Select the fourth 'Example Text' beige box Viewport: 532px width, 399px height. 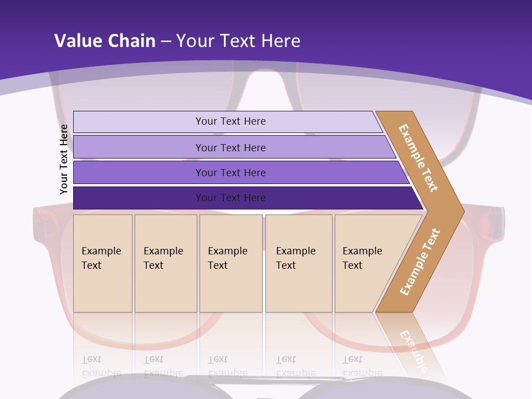click(x=299, y=263)
